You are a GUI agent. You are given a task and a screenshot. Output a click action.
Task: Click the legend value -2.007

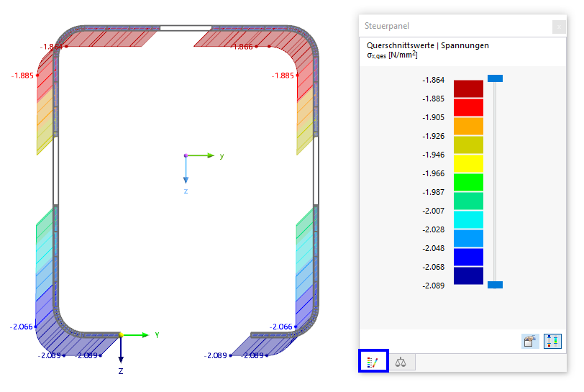(434, 211)
